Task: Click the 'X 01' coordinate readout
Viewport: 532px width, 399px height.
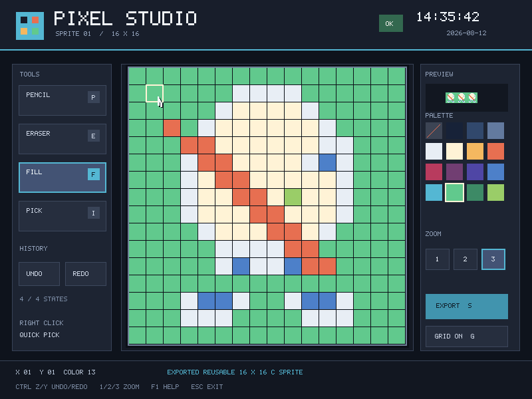Action: coord(23,372)
